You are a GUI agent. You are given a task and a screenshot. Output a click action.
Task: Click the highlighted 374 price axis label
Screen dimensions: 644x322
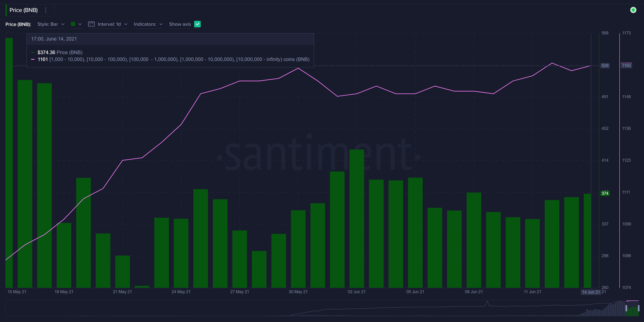tap(605, 193)
